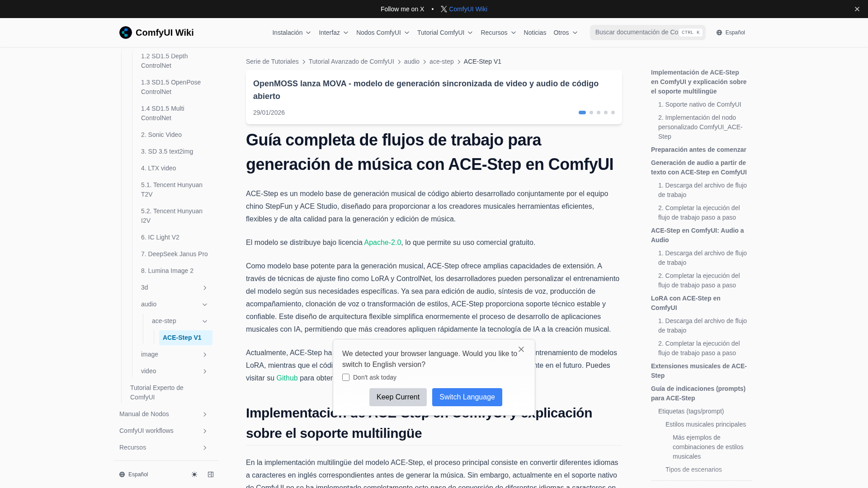Screen dimensions: 868x488
Task: Click the globe icon beside Español in header
Action: 719,33
